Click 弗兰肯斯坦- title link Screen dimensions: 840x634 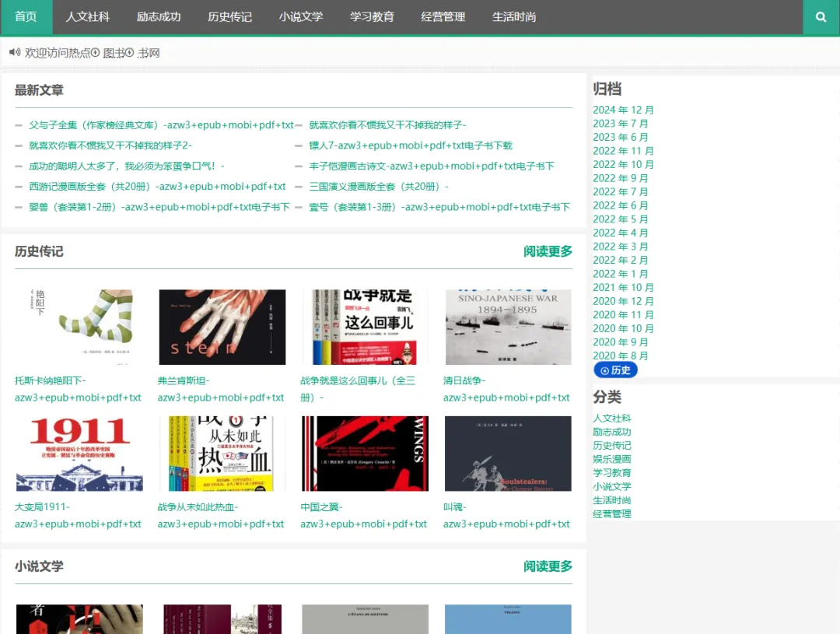(x=221, y=389)
